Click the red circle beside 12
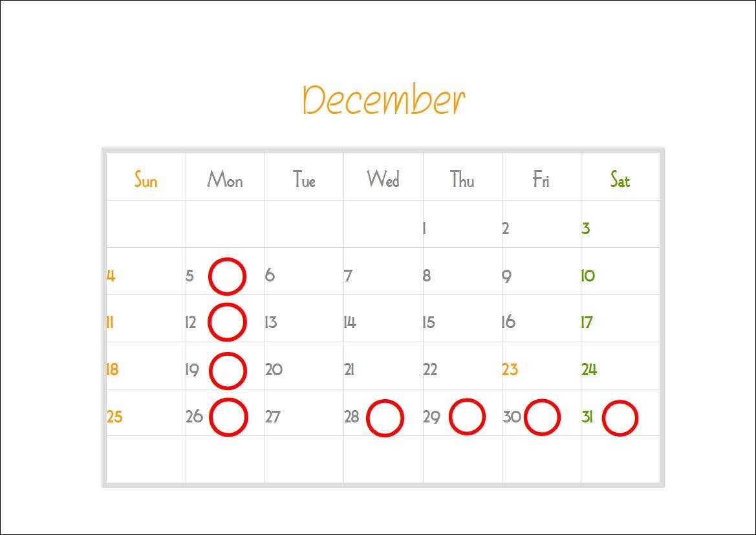The width and height of the screenshot is (756, 535). coord(227,322)
